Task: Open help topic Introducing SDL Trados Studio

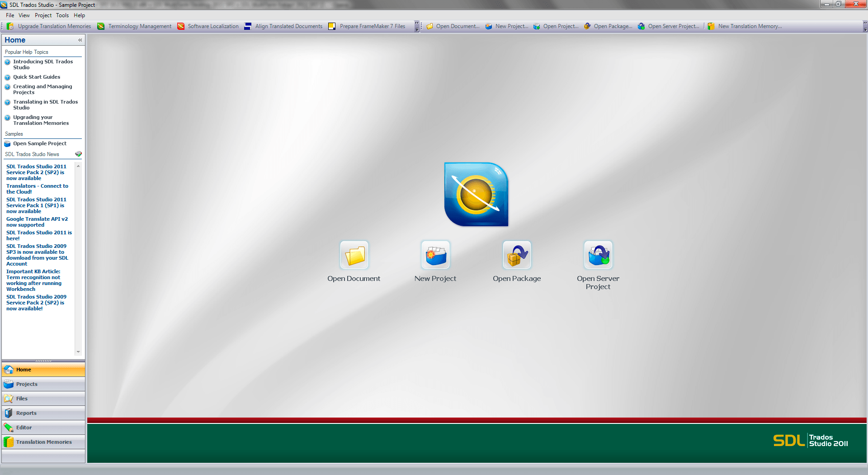Action: click(x=43, y=65)
